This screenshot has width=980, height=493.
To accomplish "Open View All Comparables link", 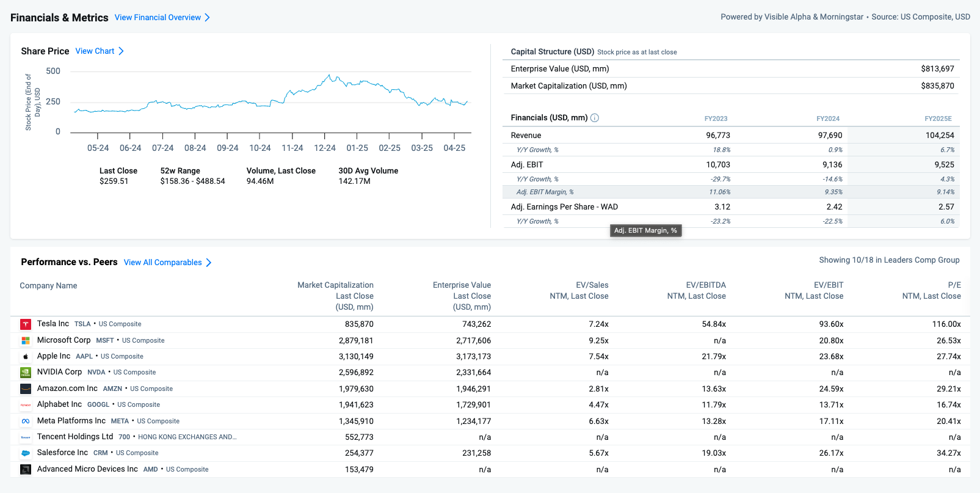I will point(163,263).
